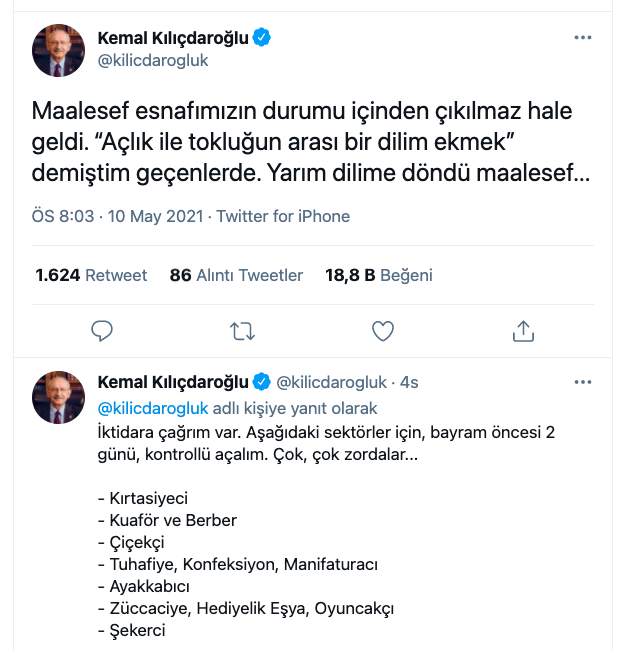Click verified badge in the reply tweet
This screenshot has width=622, height=650.
[x=262, y=382]
